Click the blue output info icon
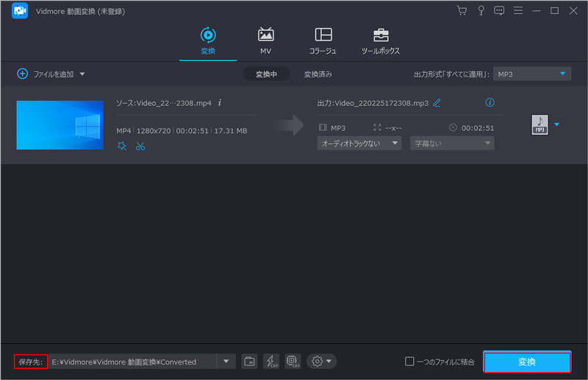The image size is (588, 380). click(x=490, y=102)
